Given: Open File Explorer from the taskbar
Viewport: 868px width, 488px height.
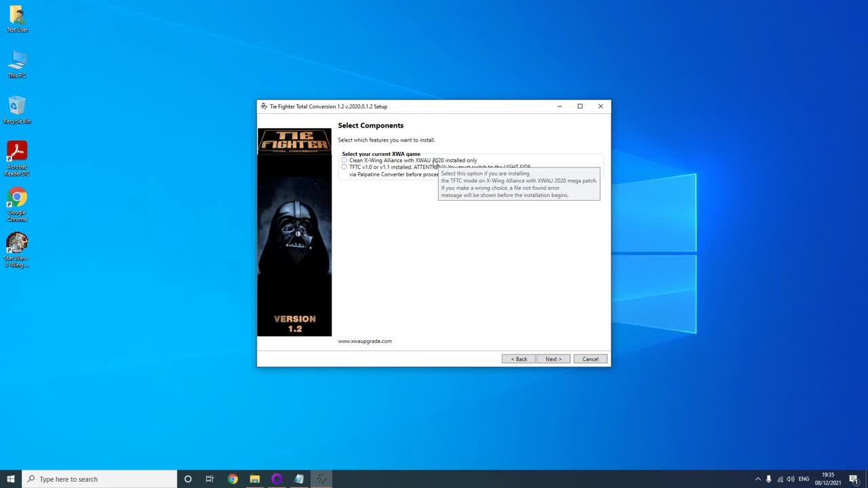Looking at the screenshot, I should point(254,479).
